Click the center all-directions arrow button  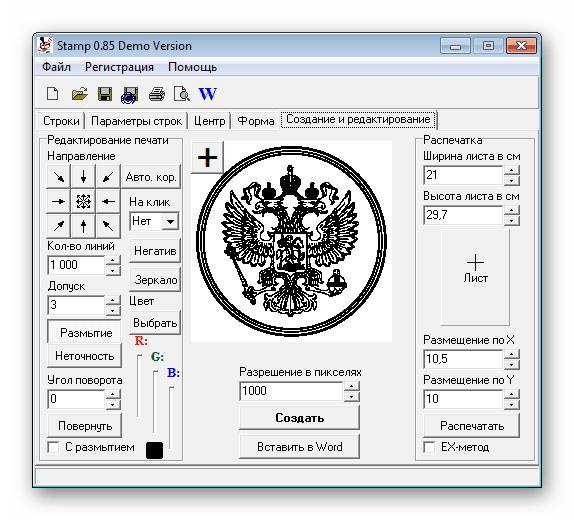tap(83, 201)
